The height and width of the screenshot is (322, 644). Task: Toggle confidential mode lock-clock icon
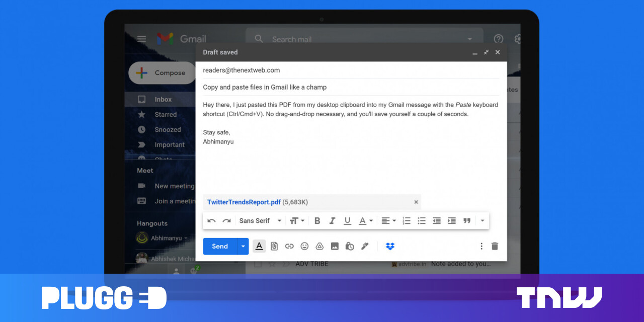(350, 246)
